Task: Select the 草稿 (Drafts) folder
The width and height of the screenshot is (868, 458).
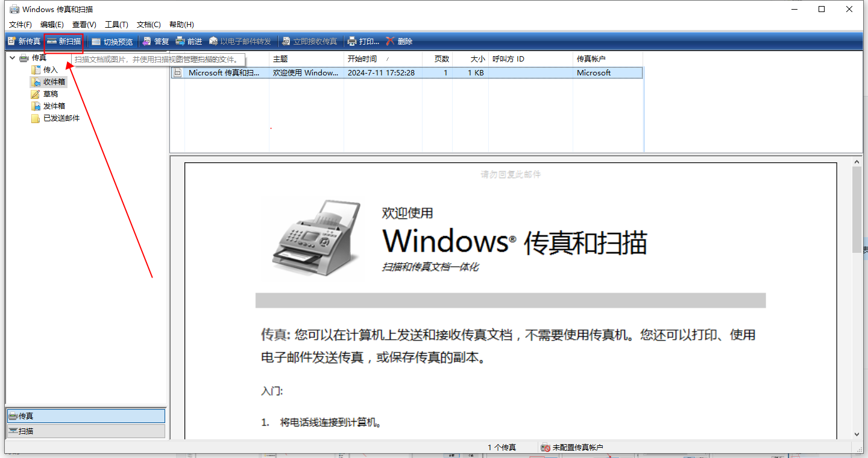Action: pos(50,94)
